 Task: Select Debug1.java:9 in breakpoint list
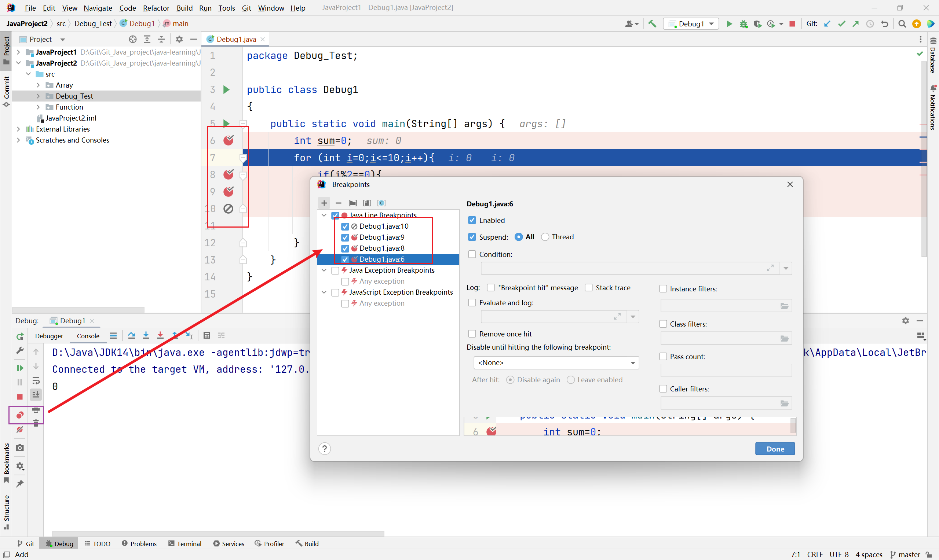pyautogui.click(x=382, y=237)
